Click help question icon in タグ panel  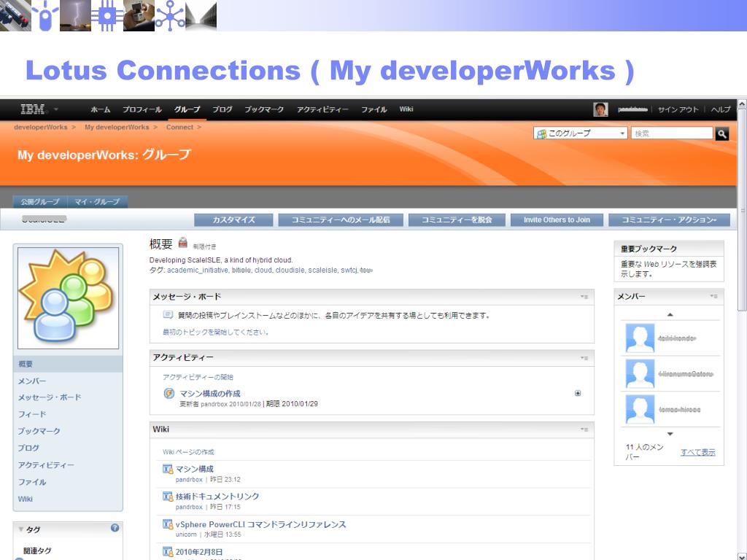[115, 528]
